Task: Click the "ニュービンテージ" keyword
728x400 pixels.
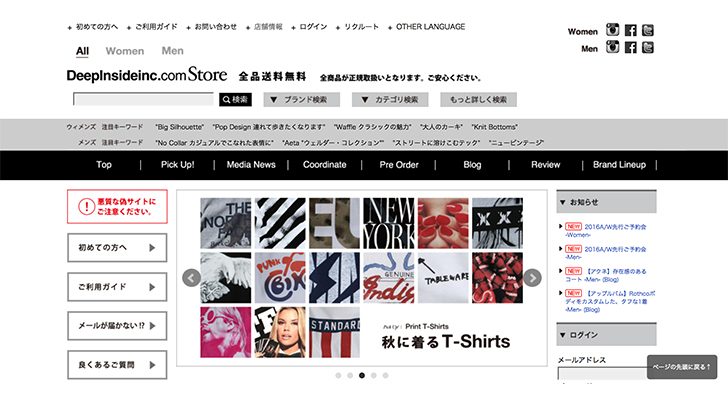Action: [x=516, y=143]
